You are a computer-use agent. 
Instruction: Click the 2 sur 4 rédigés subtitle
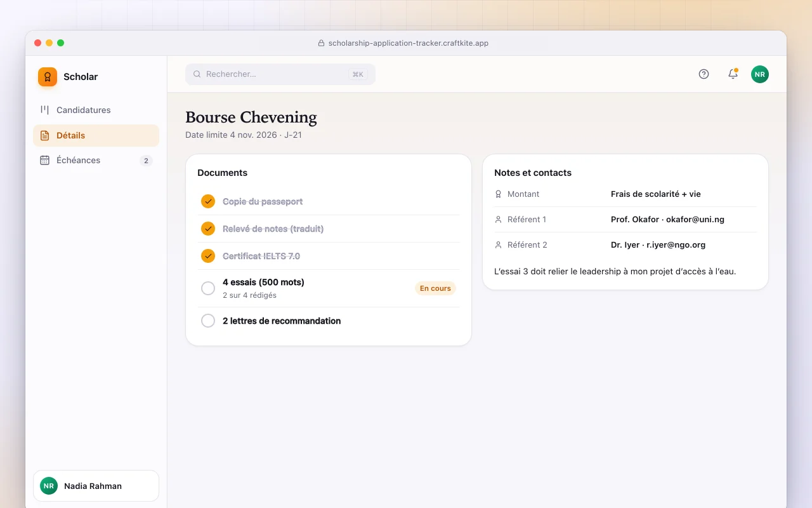pos(249,295)
